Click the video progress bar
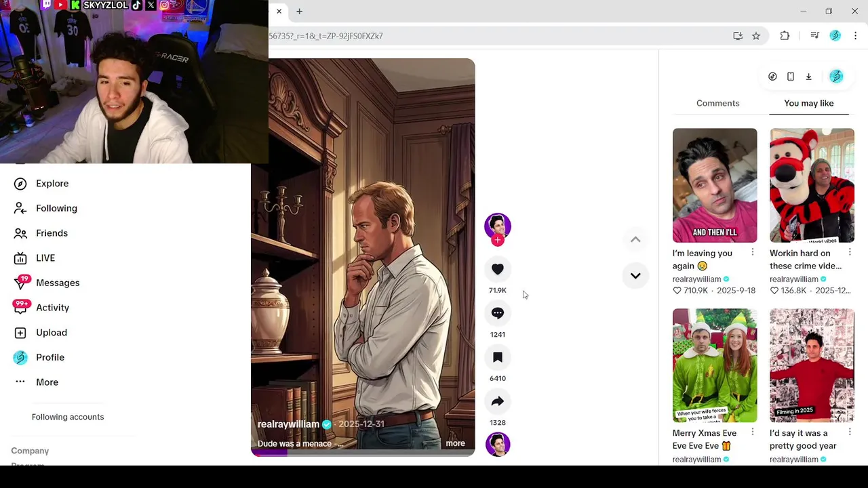This screenshot has width=868, height=488. pos(363,452)
